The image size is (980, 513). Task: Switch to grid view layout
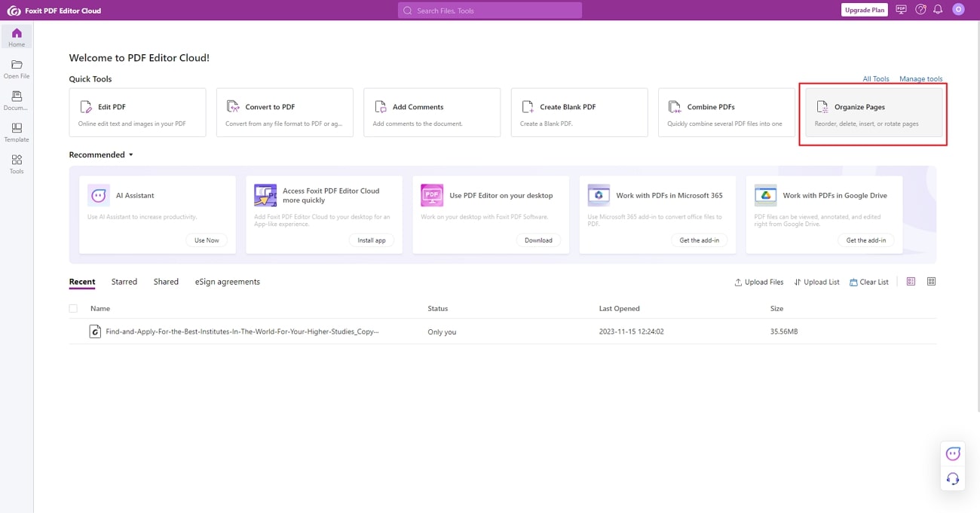tap(931, 282)
